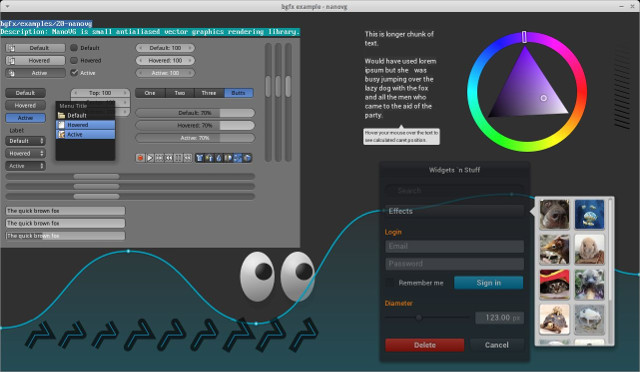640x372 pixels.
Task: Click the highlighted blue grid toolbar icon
Action: click(x=238, y=158)
